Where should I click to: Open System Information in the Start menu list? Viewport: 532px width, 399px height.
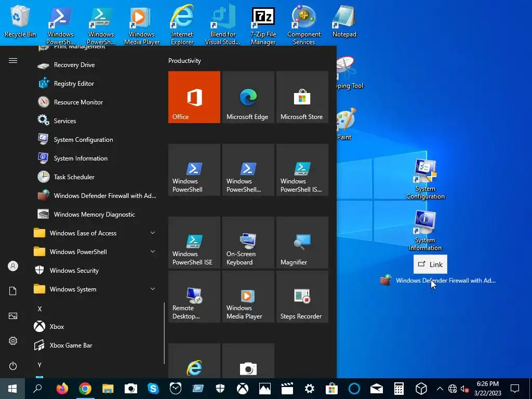click(95, 158)
